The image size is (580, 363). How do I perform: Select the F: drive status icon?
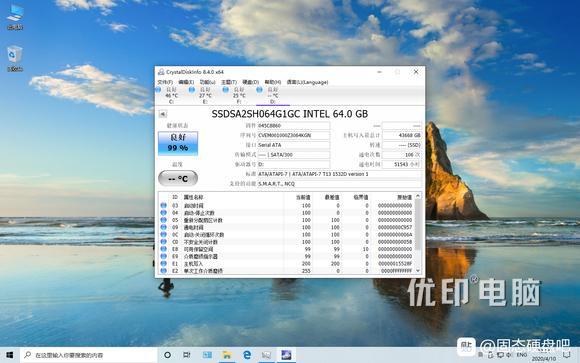[x=225, y=90]
